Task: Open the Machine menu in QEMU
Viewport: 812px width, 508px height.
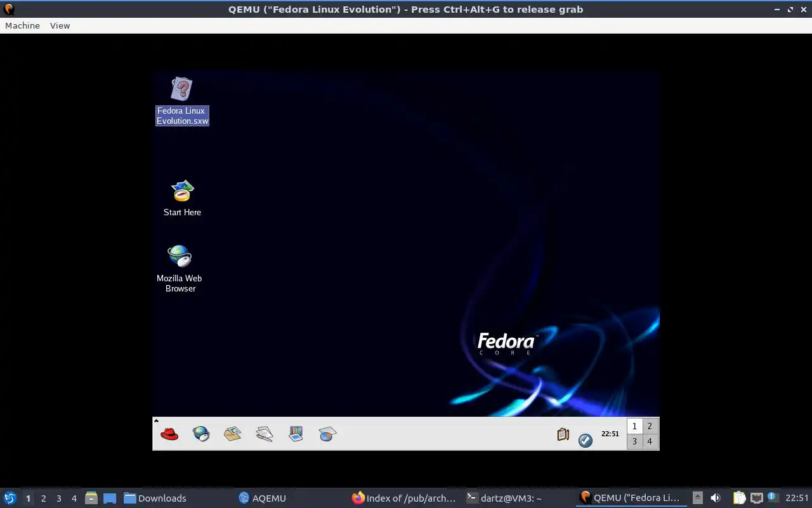Action: pyautogui.click(x=22, y=25)
